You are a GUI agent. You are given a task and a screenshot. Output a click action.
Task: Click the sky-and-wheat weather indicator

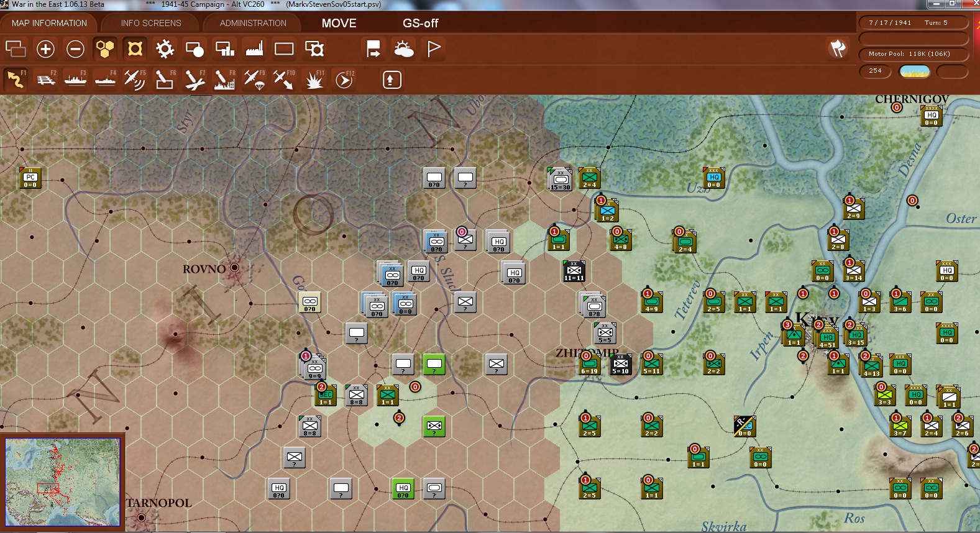pyautogui.click(x=914, y=71)
